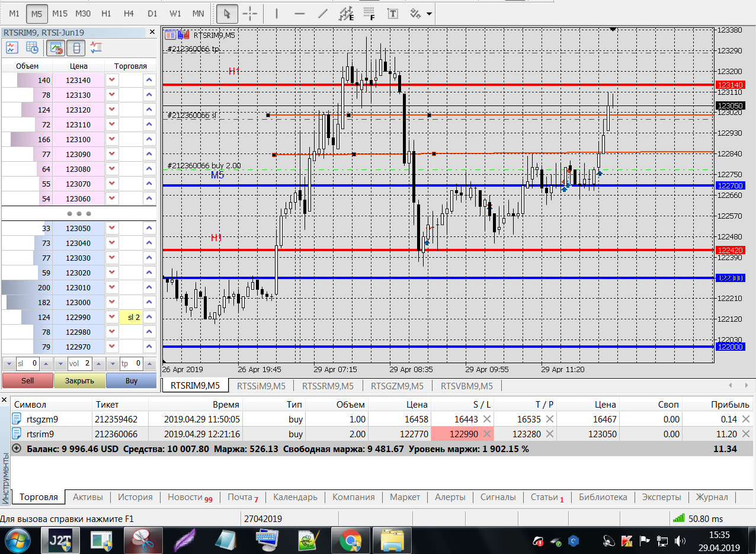Expand the hidden price levels ellipsis row
Screen dimensions: 756x554
[78, 213]
